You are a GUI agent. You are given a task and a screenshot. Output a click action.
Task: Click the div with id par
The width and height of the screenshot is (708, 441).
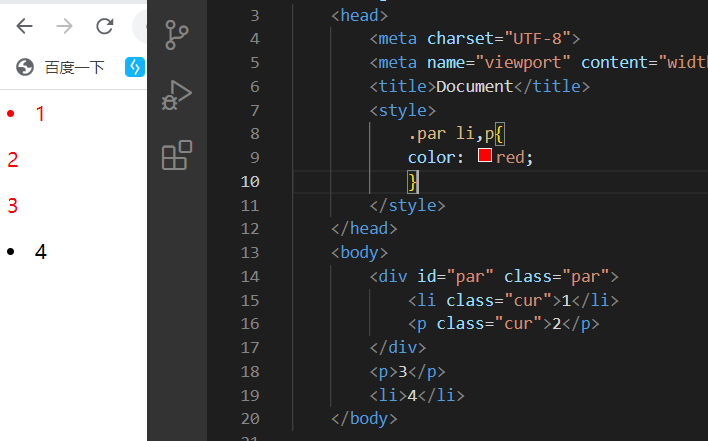[x=494, y=276]
